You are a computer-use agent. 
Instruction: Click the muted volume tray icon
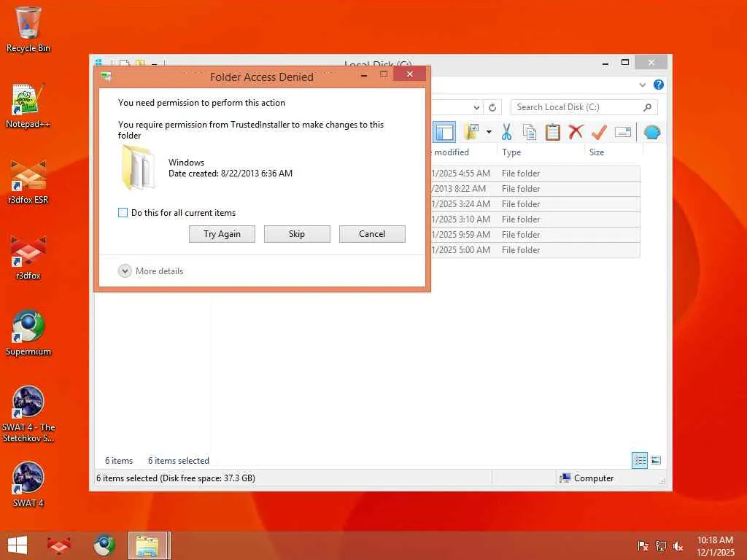[x=678, y=546]
